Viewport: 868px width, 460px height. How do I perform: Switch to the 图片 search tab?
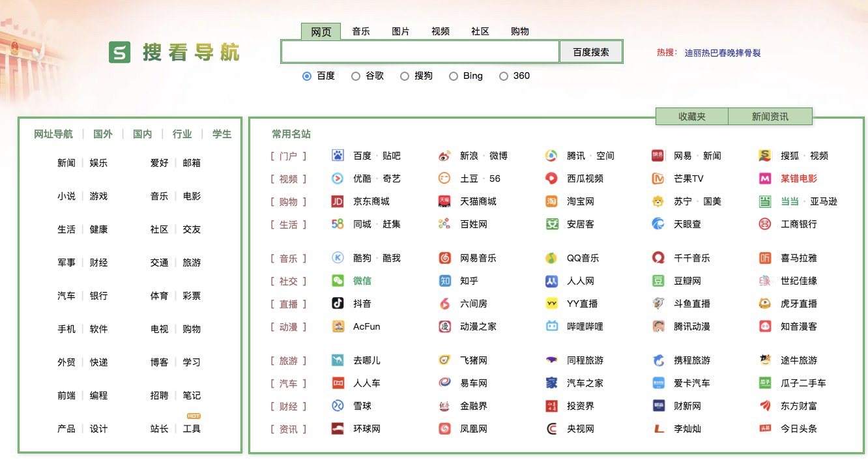pos(401,31)
